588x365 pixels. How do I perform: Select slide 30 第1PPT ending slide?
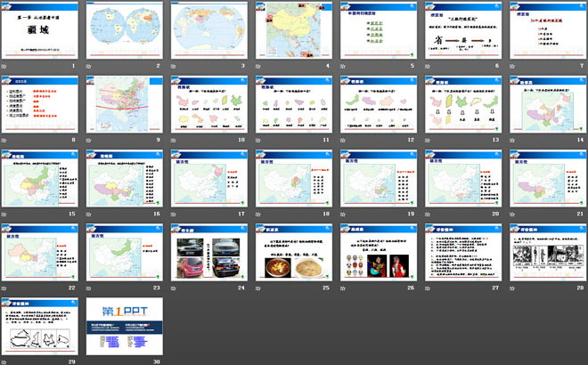pyautogui.click(x=125, y=327)
